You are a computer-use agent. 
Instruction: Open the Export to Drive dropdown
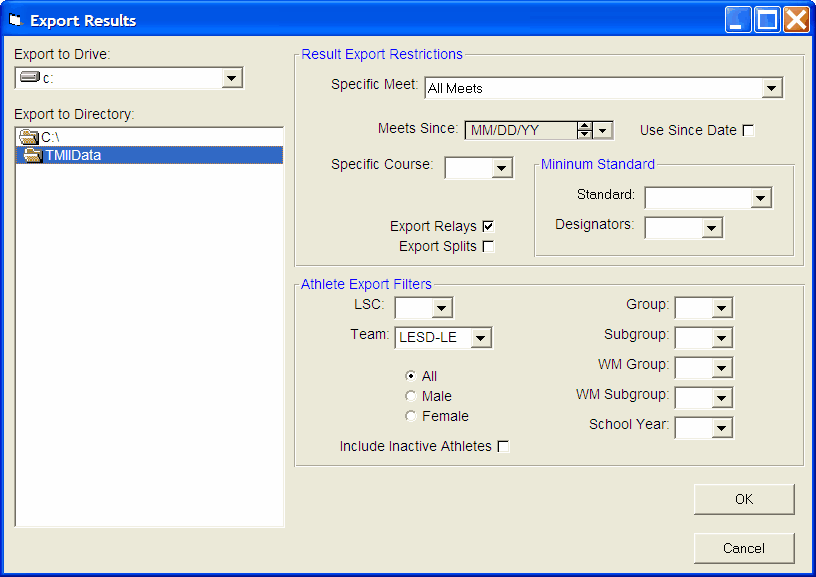231,78
